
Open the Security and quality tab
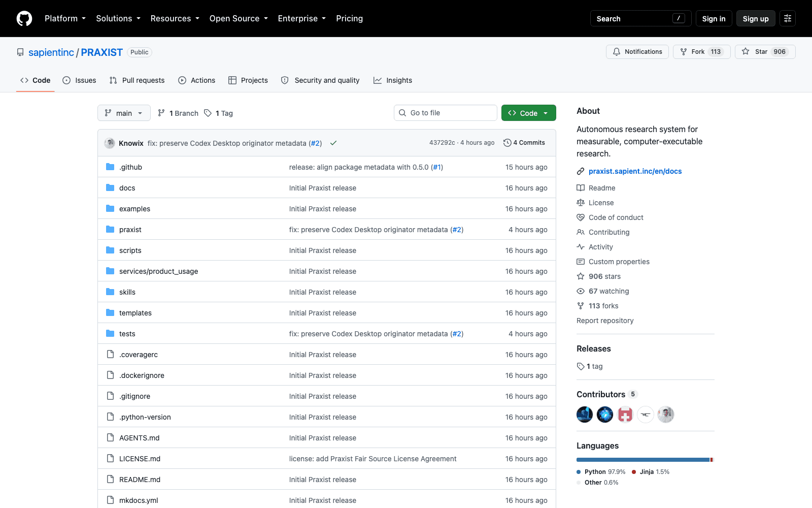point(320,80)
